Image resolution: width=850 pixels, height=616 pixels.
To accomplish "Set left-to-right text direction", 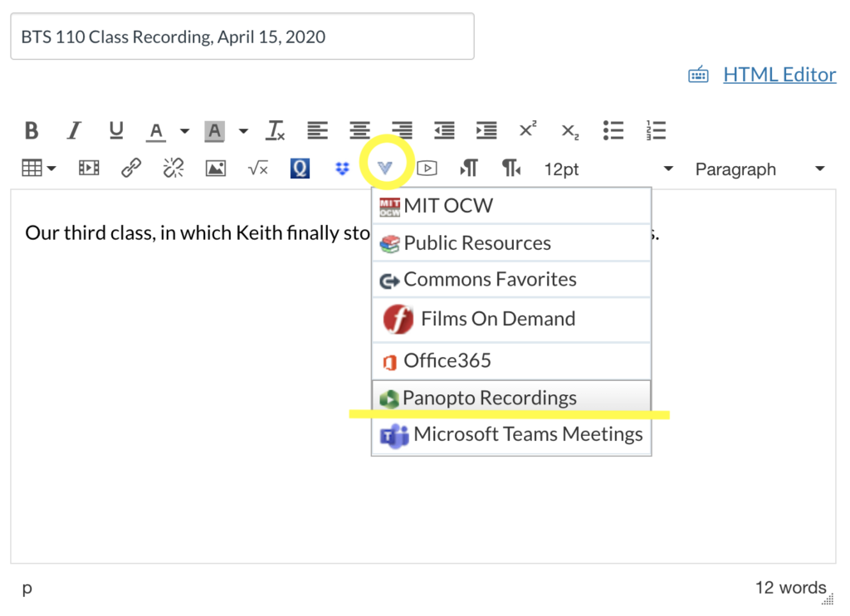I will pos(469,168).
